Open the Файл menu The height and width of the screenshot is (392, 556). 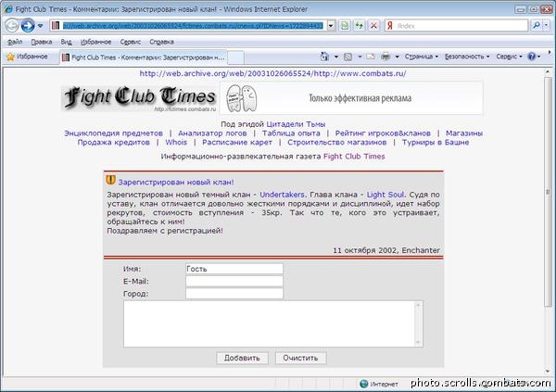pos(15,42)
